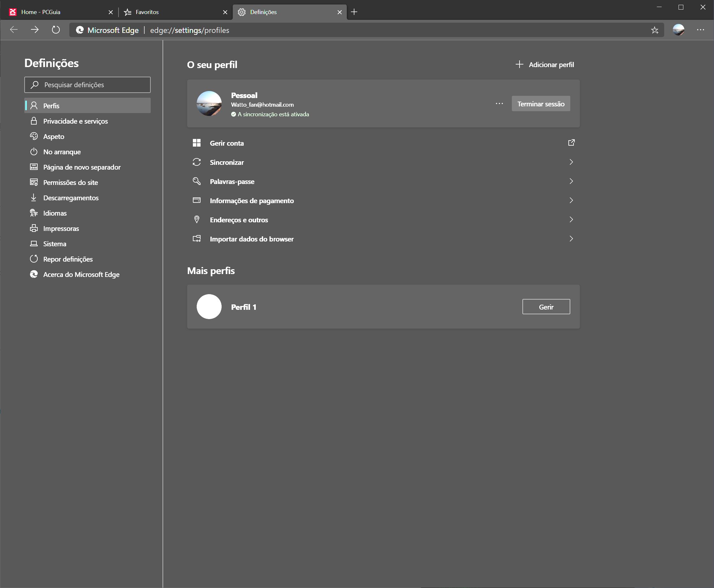Click the Permissões do site icon
Viewport: 714px width, 588px height.
34,182
